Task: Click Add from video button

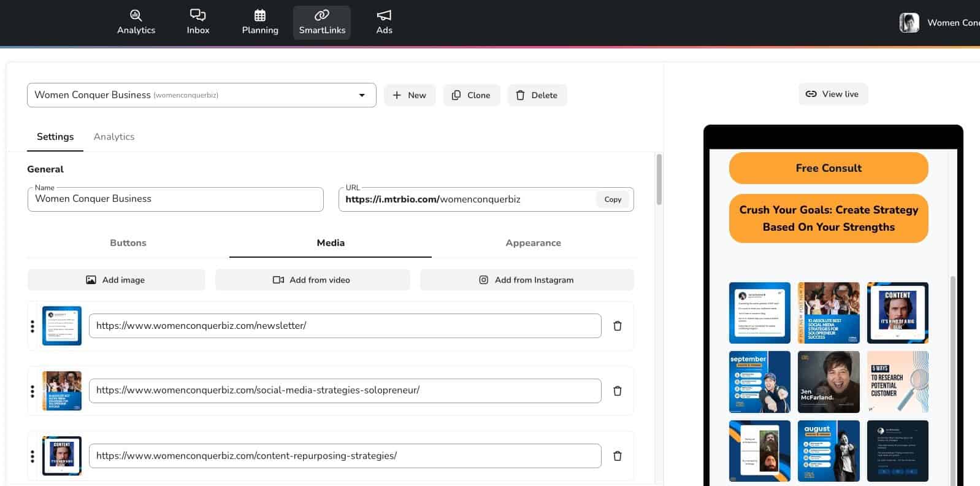Action: [x=312, y=280]
